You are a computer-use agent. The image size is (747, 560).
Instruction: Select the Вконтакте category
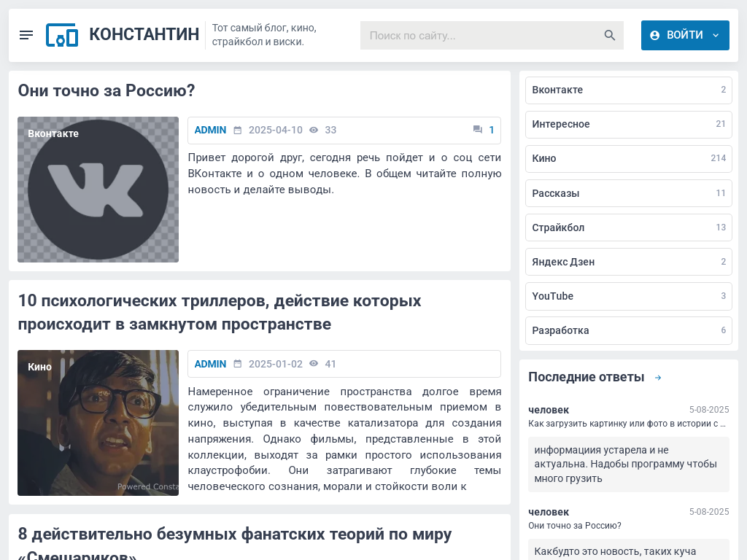[628, 90]
